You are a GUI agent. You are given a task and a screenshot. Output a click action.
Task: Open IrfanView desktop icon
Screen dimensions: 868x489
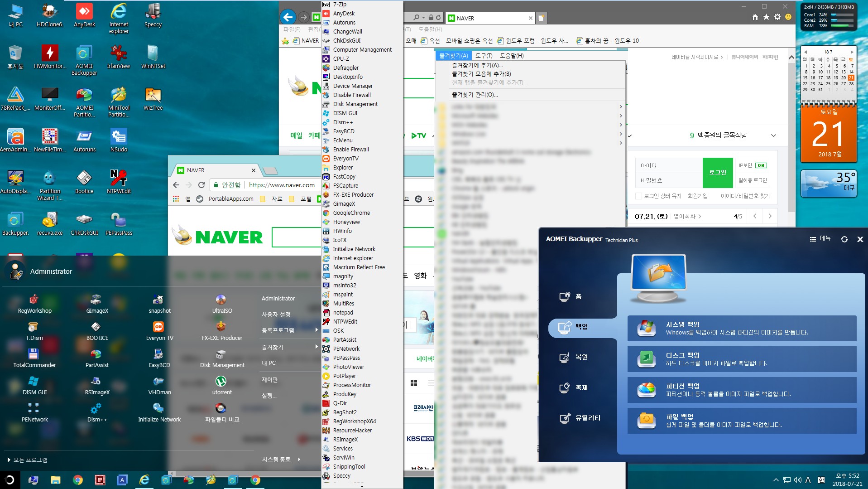click(119, 57)
